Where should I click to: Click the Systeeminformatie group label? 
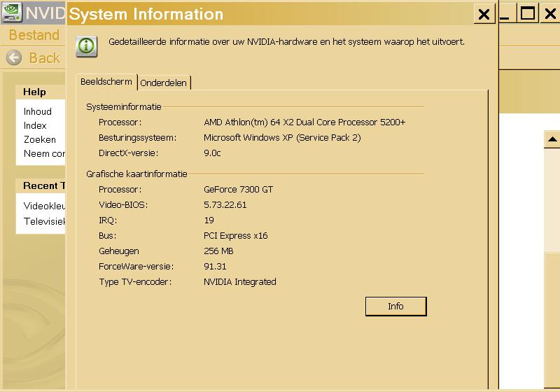click(x=124, y=106)
